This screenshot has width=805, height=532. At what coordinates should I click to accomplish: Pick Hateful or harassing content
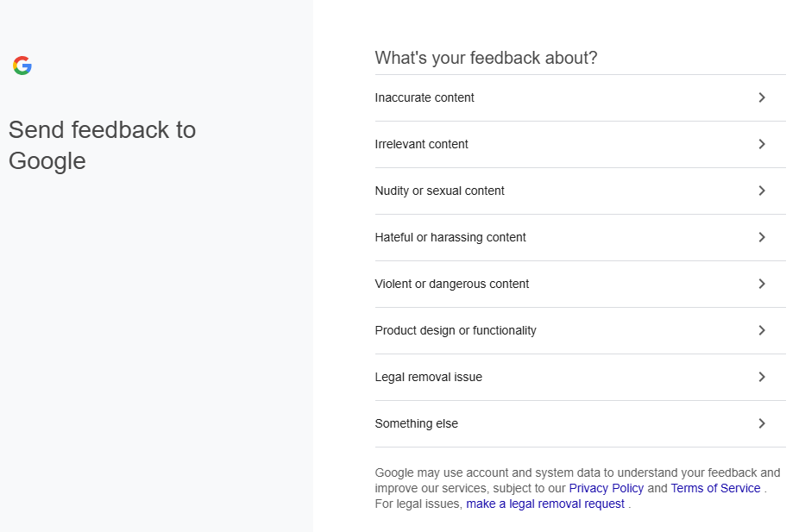(450, 237)
